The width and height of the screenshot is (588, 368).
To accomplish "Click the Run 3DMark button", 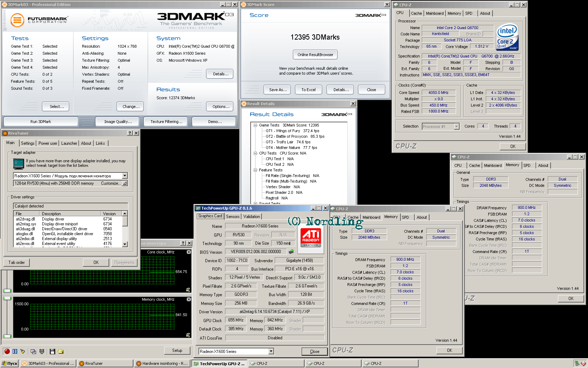I will [x=41, y=122].
